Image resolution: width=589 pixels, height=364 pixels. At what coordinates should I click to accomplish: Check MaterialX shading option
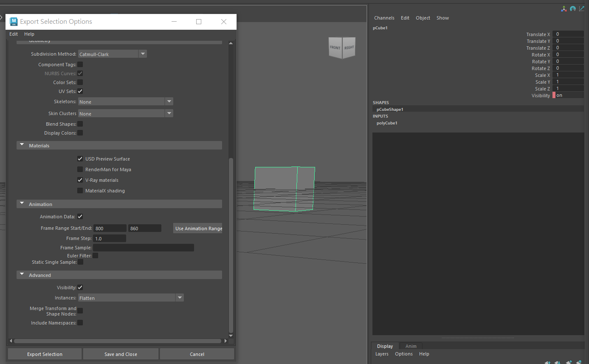(80, 191)
